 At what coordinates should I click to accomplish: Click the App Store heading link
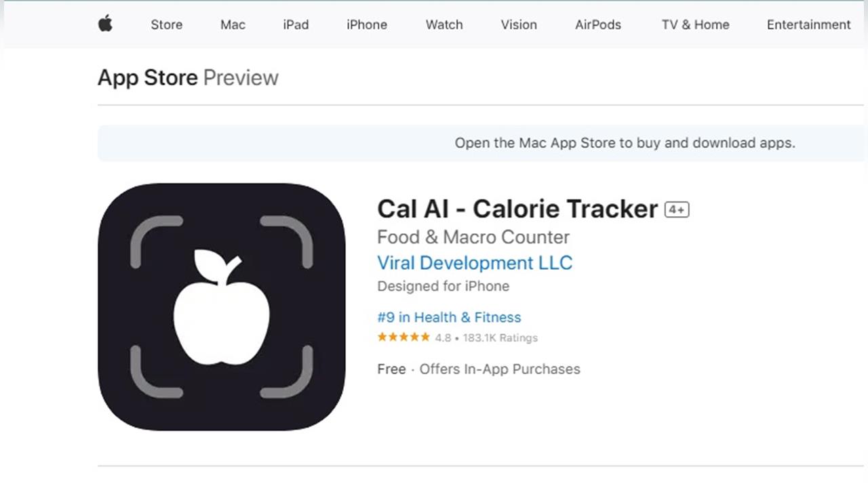coord(148,78)
